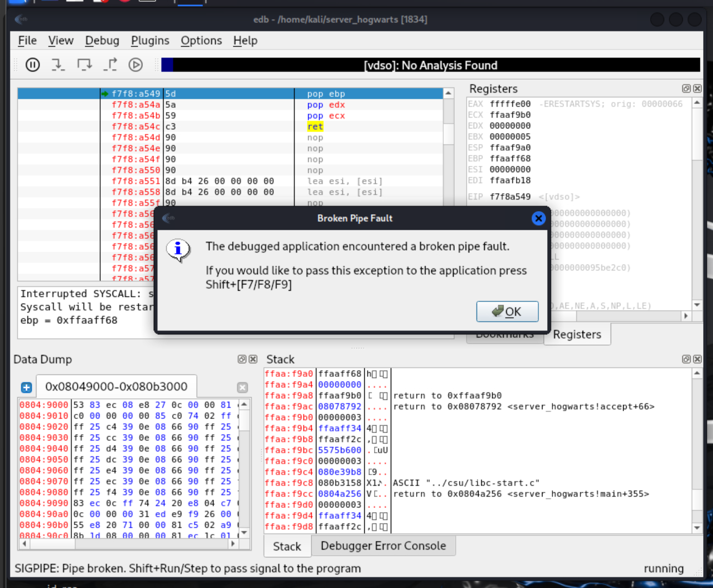Click the EAX register value fffffe00
This screenshot has height=588, width=713.
pos(510,104)
